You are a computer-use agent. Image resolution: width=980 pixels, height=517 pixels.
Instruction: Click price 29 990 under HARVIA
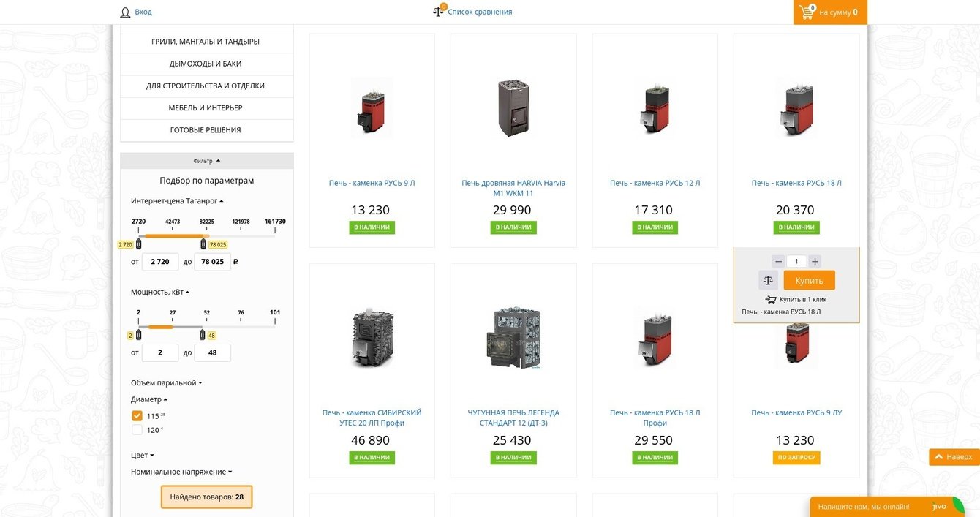(512, 210)
